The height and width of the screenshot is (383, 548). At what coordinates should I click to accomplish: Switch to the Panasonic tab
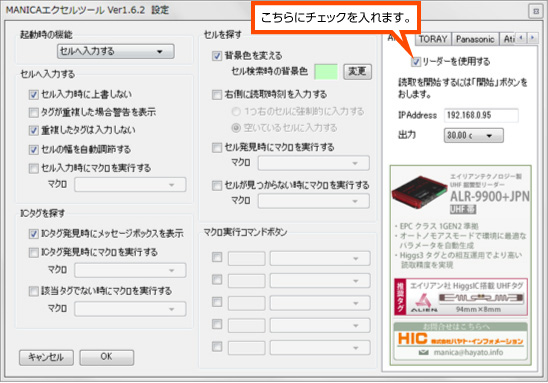[x=475, y=39]
